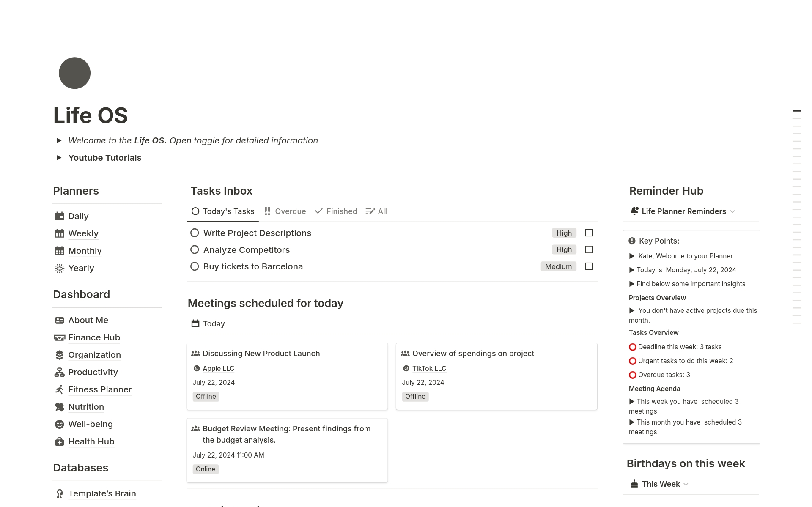Click the Finance Hub money icon
The width and height of the screenshot is (812, 507).
pos(60,337)
